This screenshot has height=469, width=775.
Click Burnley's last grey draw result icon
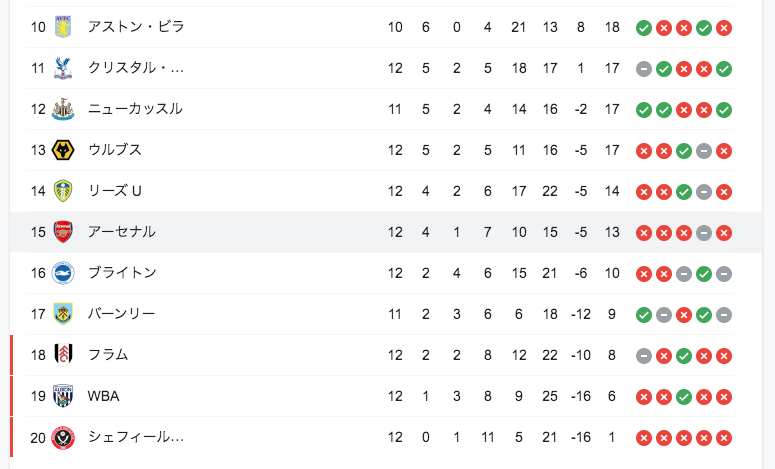point(724,315)
